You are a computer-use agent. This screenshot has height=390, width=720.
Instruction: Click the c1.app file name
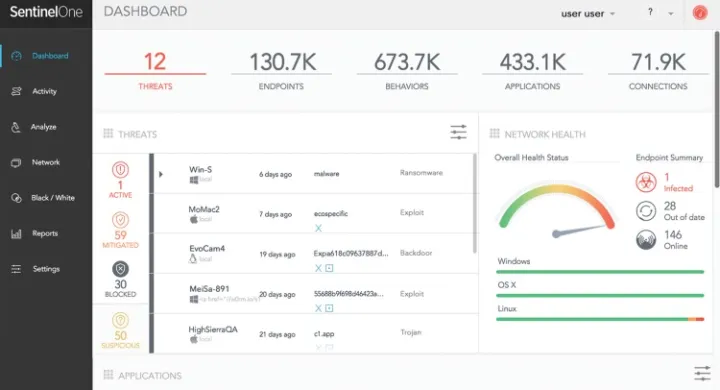(x=324, y=334)
